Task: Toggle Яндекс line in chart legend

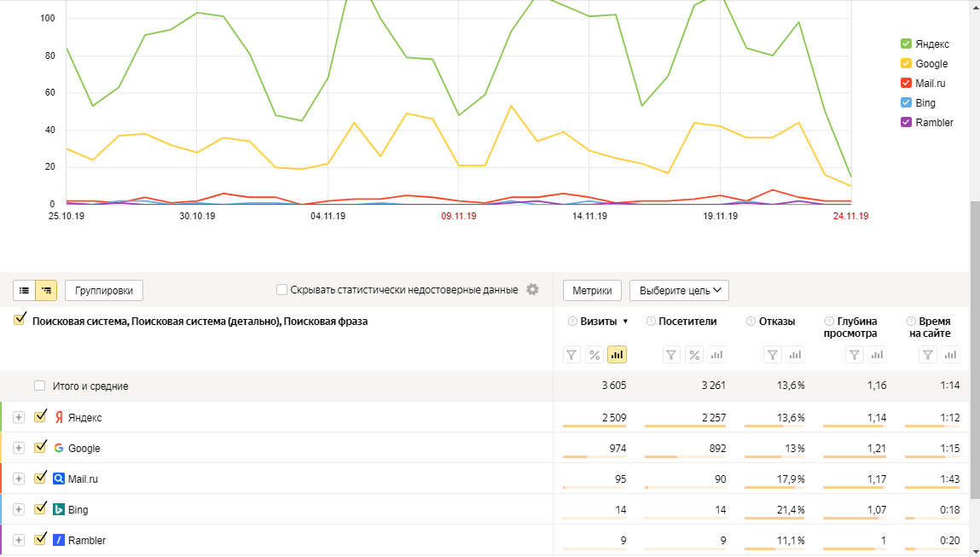Action: click(907, 44)
